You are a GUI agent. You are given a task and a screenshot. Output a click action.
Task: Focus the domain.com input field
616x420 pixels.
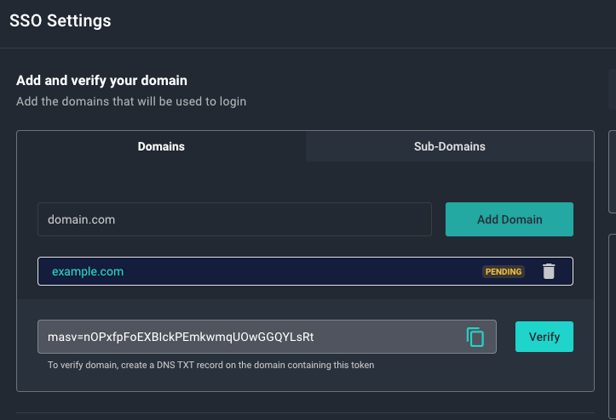(235, 219)
